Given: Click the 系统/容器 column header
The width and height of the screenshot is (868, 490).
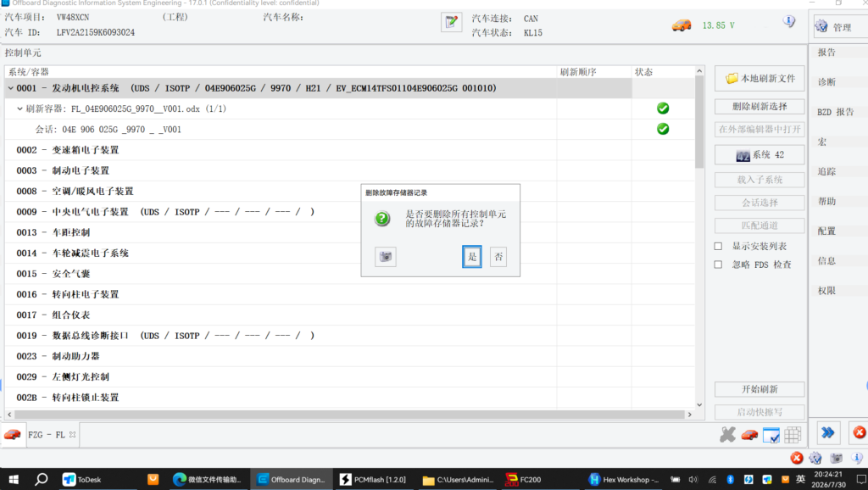Looking at the screenshot, I should (281, 72).
